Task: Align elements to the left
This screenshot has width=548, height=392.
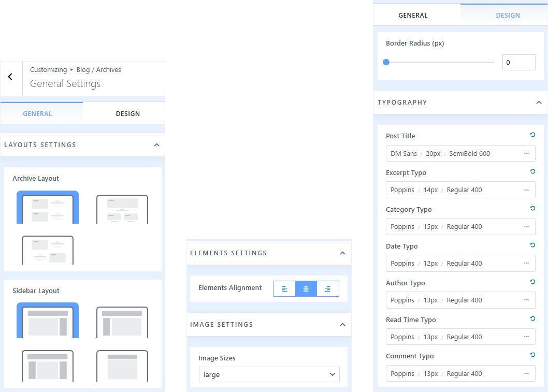Action: pyautogui.click(x=284, y=289)
